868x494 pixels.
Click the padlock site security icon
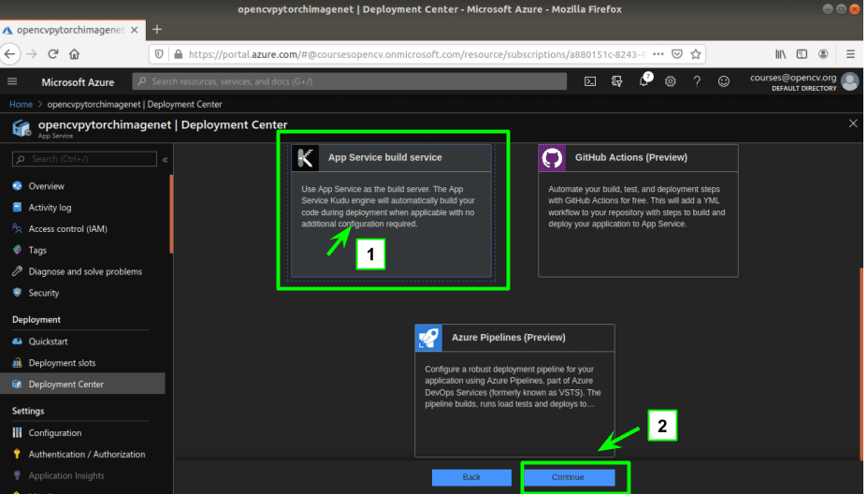[179, 54]
